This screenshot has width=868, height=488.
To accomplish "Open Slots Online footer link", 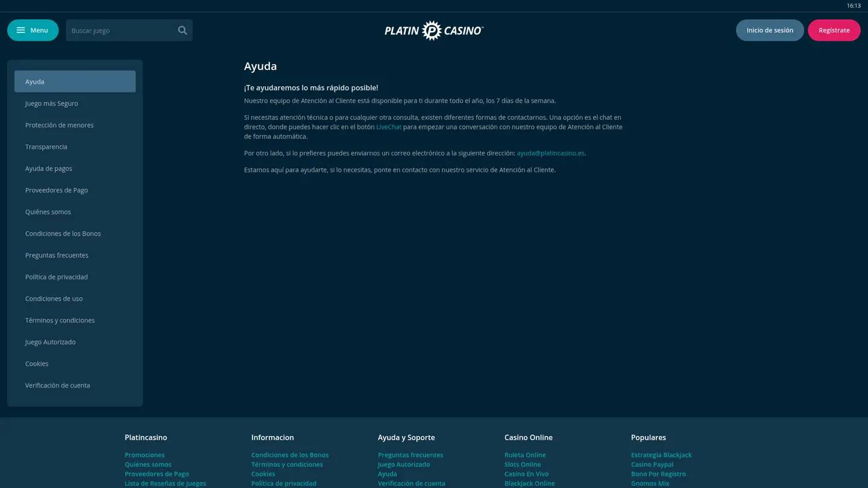I will click(x=523, y=465).
